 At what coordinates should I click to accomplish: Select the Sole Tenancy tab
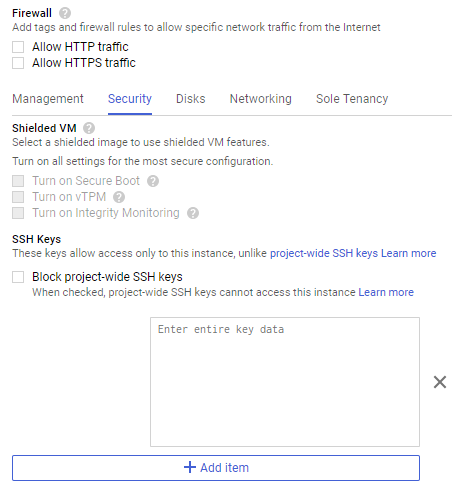[352, 99]
